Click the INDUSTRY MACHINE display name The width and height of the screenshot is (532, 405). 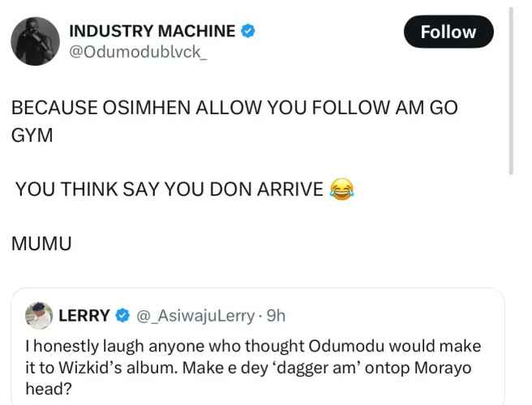click(x=152, y=31)
